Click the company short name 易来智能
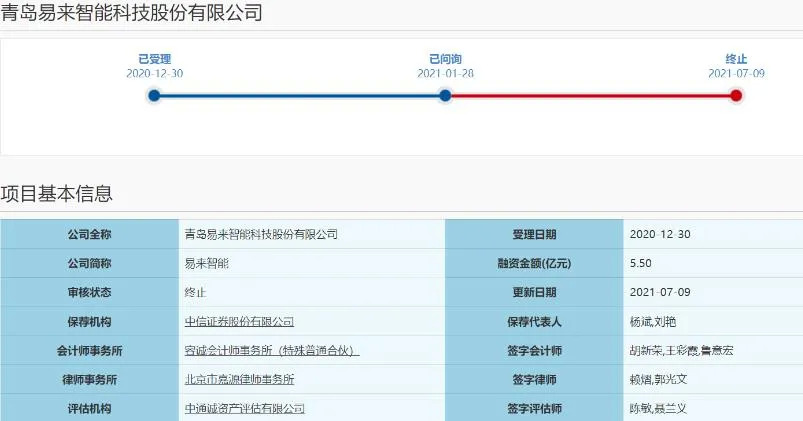This screenshot has height=421, width=803. 206,263
